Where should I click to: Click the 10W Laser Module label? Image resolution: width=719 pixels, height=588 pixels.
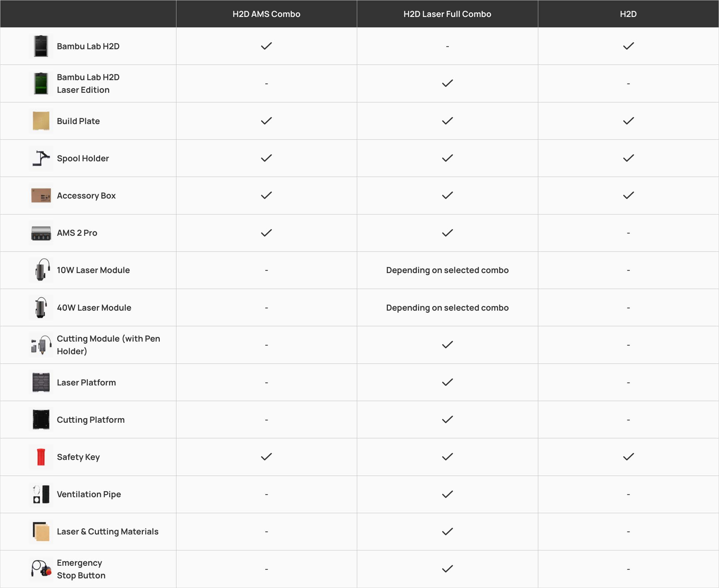click(x=93, y=270)
